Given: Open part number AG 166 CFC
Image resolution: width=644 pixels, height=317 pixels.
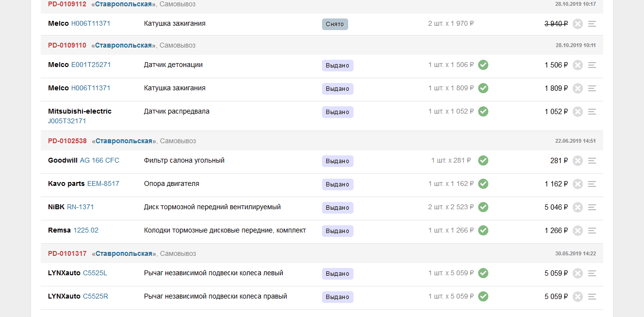Looking at the screenshot, I should point(99,160).
